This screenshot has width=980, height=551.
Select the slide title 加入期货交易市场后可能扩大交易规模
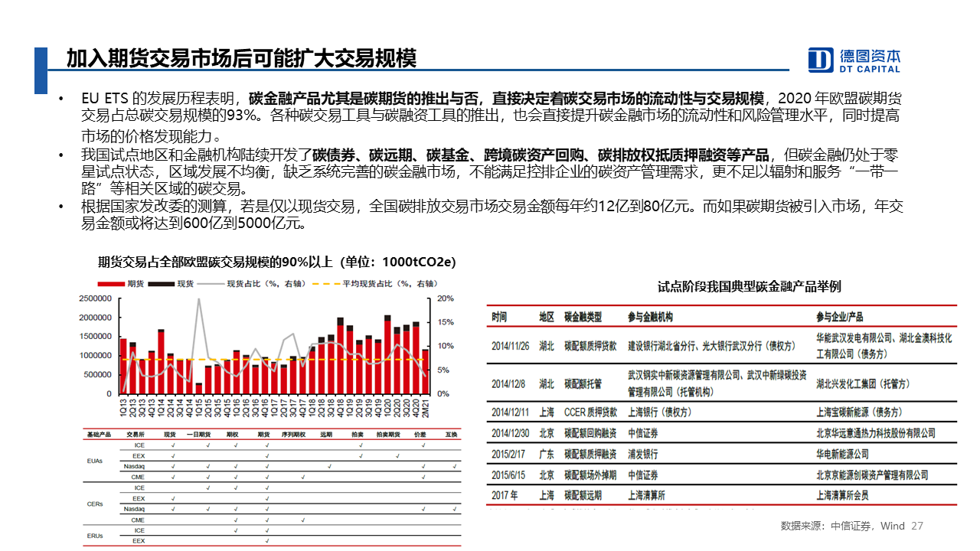(x=241, y=58)
